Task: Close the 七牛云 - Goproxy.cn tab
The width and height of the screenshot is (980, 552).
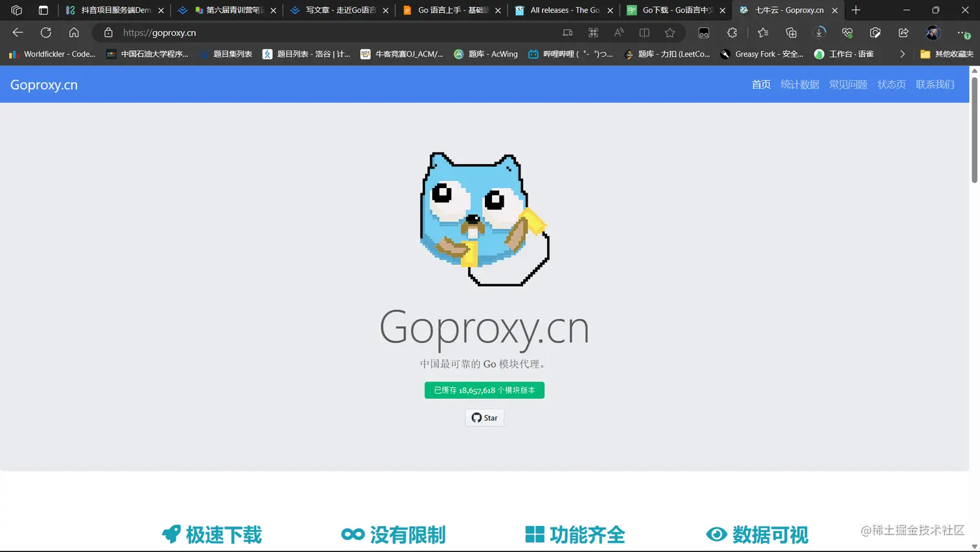Action: point(835,10)
